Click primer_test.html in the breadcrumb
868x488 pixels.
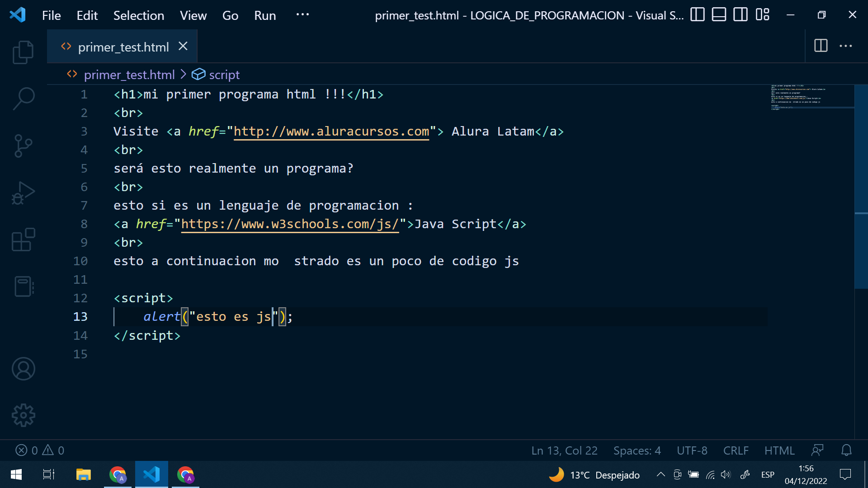point(129,75)
